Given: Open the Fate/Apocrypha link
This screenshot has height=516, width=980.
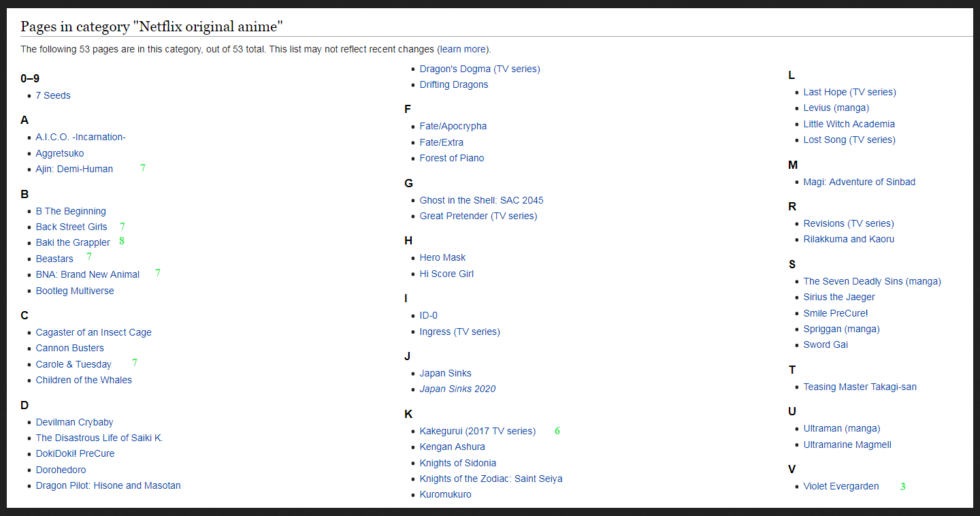Looking at the screenshot, I should point(453,126).
